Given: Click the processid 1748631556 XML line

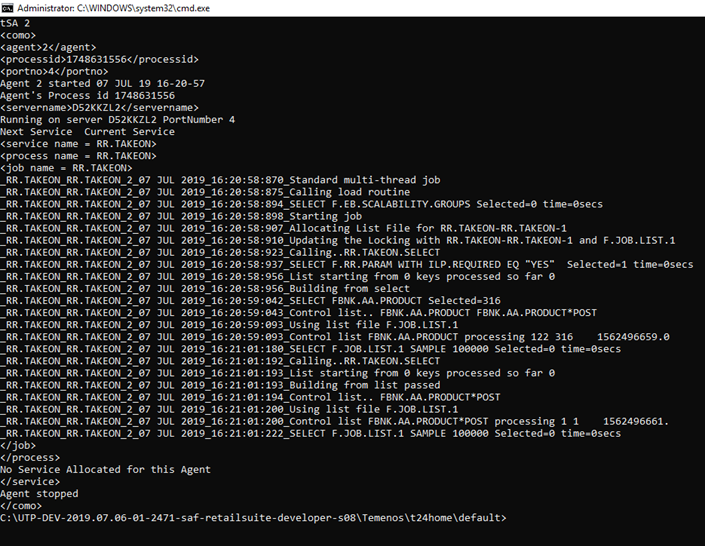Looking at the screenshot, I should pyautogui.click(x=99, y=59).
